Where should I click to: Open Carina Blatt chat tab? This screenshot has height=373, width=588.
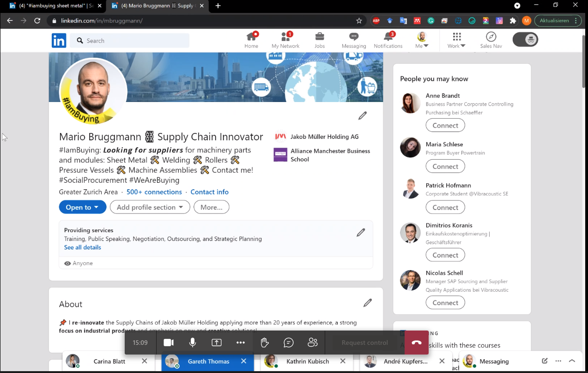(109, 361)
